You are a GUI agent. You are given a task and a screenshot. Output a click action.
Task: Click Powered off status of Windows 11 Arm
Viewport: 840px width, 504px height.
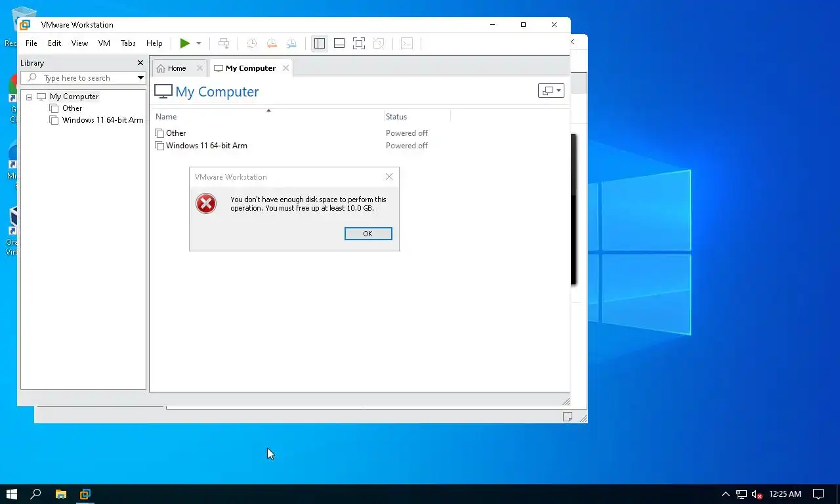(x=407, y=146)
